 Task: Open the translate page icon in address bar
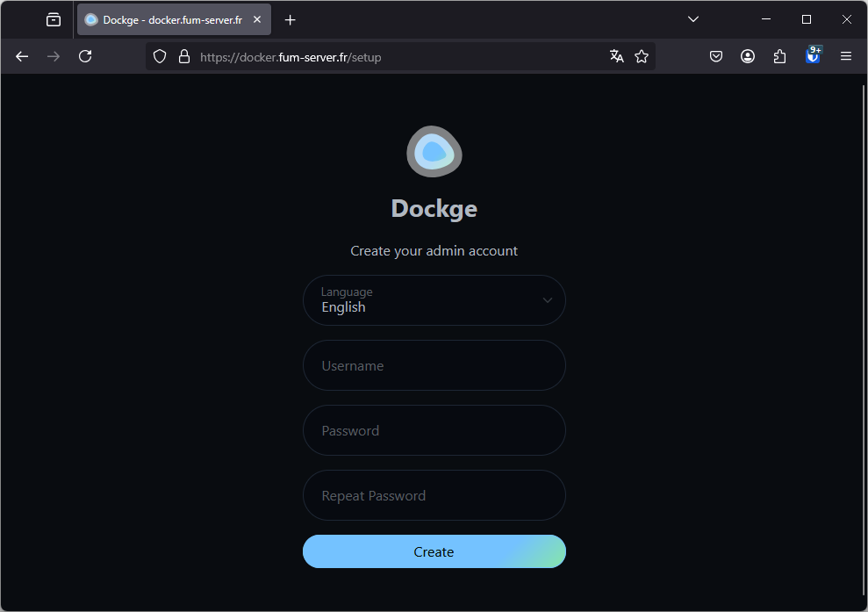point(616,55)
